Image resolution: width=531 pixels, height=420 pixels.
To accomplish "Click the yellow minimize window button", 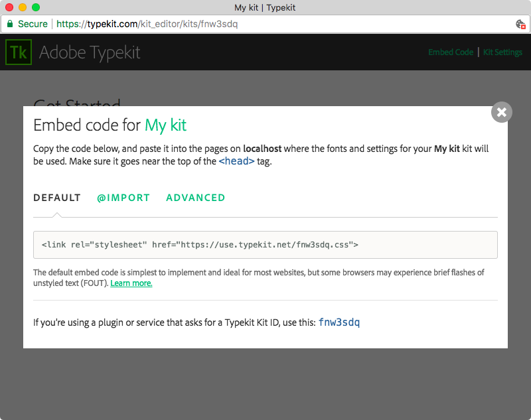I will (x=23, y=7).
